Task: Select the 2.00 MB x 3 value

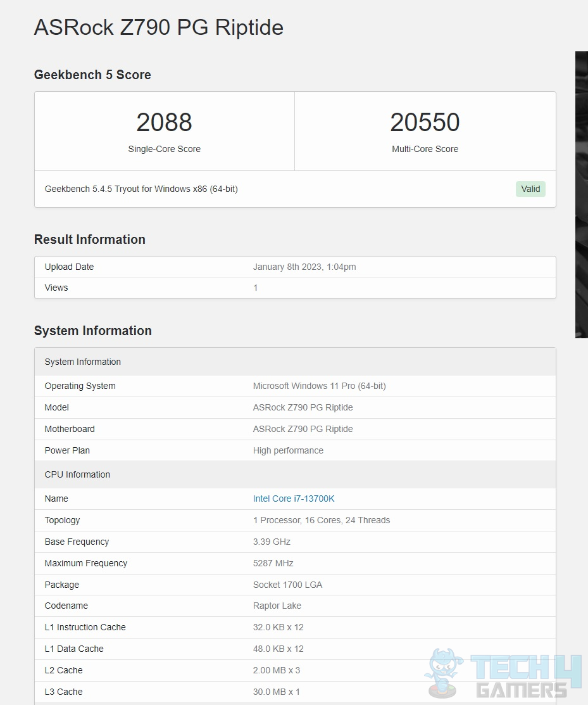Action: tap(276, 670)
